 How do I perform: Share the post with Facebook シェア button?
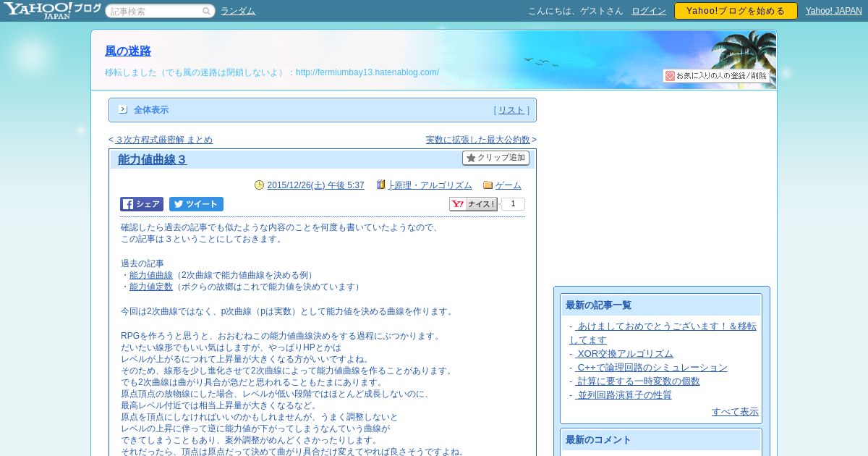[142, 204]
